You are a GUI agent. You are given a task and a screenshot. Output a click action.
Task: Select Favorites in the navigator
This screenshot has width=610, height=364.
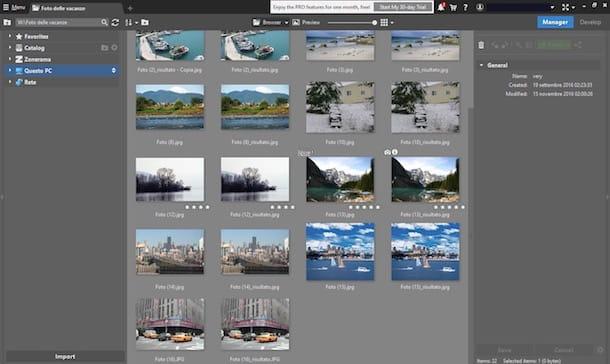point(36,36)
